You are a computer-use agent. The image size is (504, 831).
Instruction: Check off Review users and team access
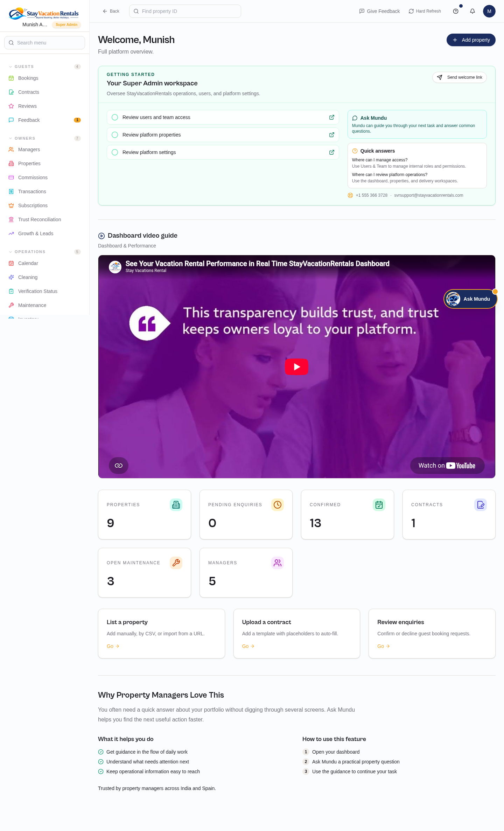coord(115,117)
